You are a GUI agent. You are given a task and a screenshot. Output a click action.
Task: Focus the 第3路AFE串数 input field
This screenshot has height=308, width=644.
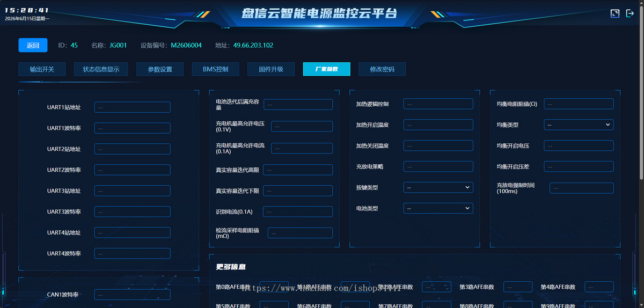click(x=518, y=287)
